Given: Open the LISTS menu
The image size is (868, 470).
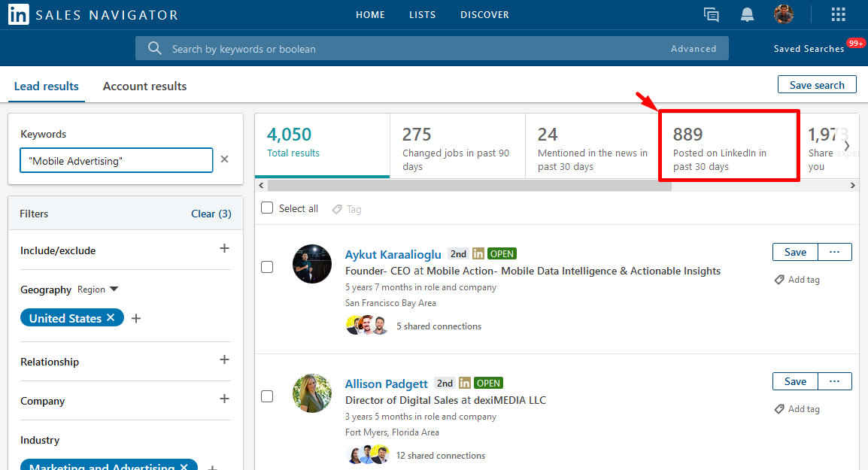Looking at the screenshot, I should 423,15.
